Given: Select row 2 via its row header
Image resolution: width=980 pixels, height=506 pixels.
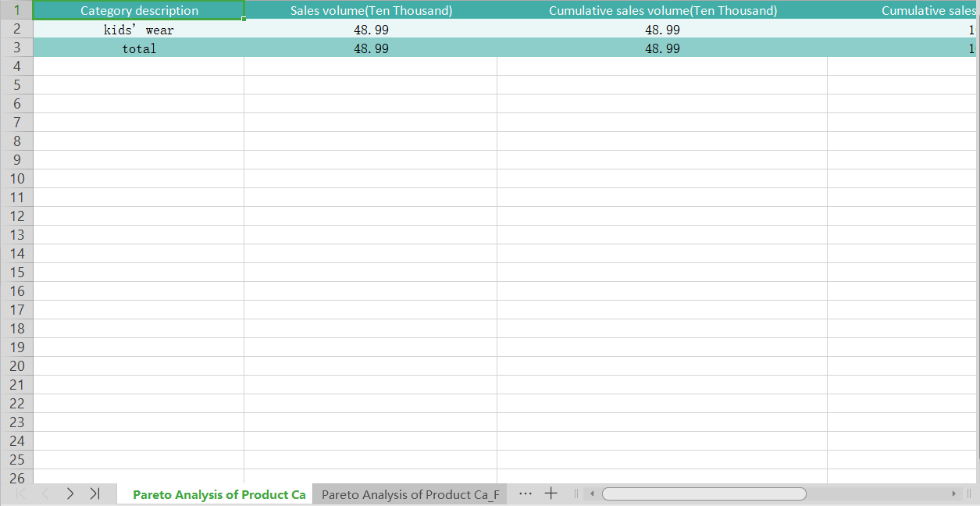Looking at the screenshot, I should 17,29.
